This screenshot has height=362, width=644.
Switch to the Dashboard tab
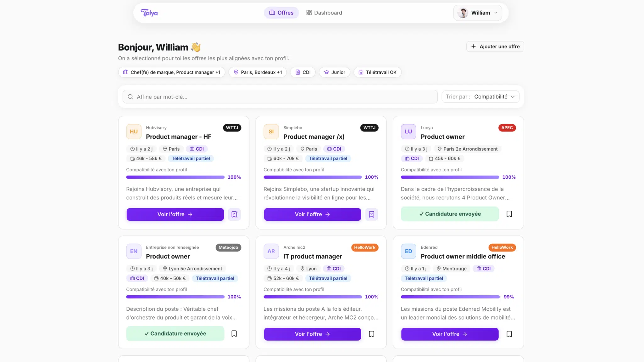[324, 13]
